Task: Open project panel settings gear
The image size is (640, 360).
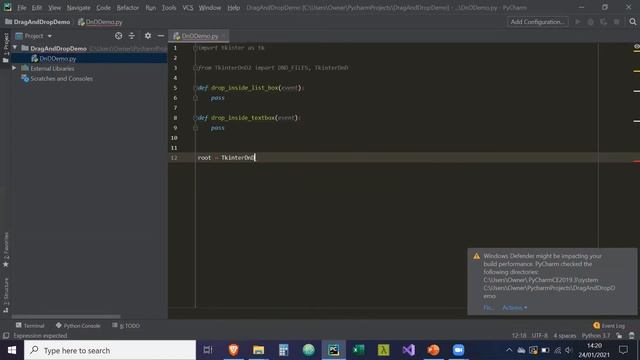Action: [148, 36]
